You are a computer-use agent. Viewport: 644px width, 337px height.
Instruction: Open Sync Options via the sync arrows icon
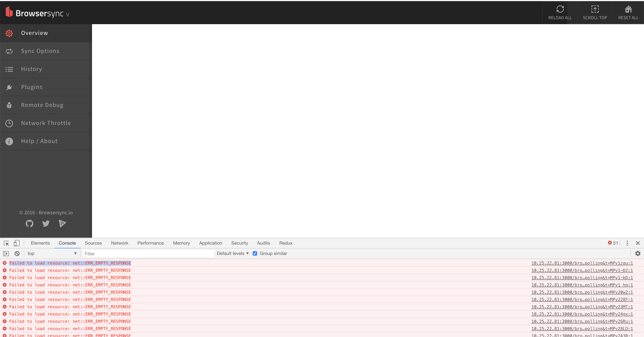[9, 51]
